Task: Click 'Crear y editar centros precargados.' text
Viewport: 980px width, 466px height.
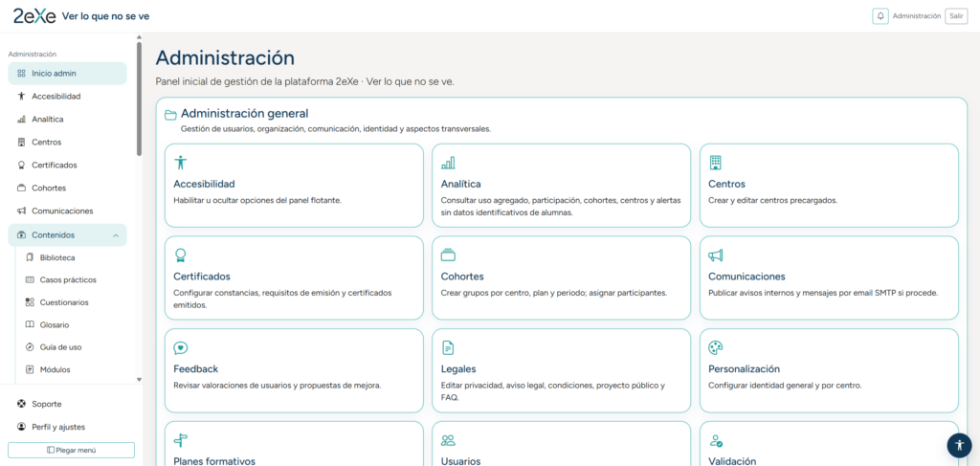Action: pos(772,201)
